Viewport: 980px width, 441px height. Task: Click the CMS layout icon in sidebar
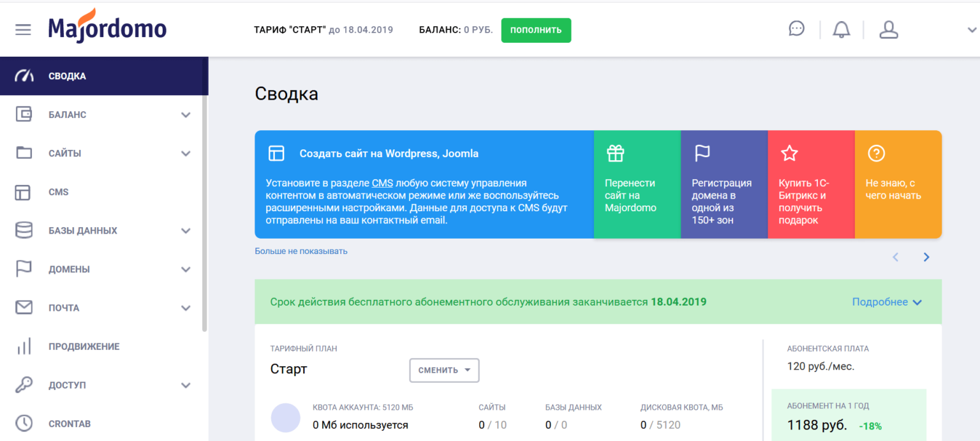pyautogui.click(x=24, y=192)
